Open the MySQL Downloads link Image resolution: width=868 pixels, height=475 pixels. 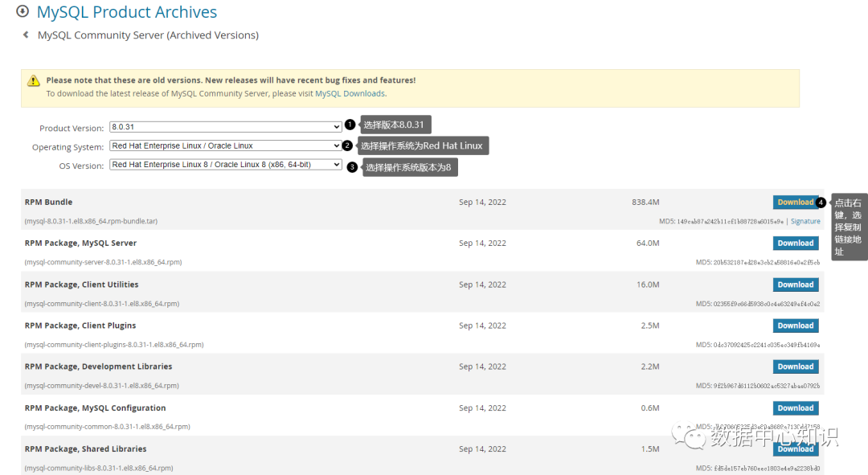(350, 94)
